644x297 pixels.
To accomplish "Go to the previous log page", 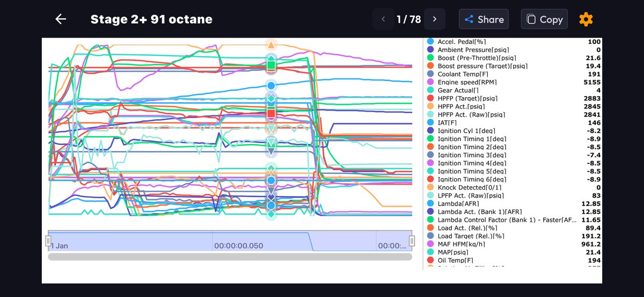I will (383, 19).
